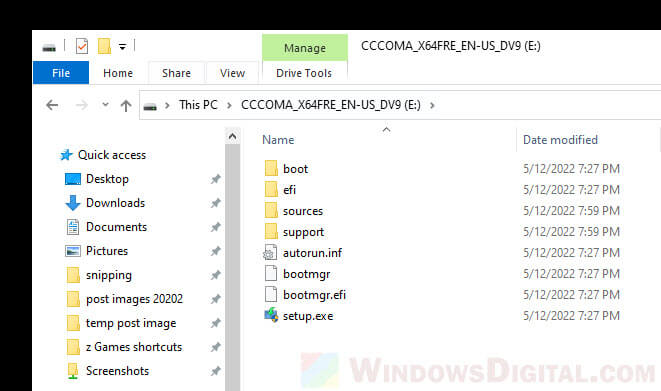
Task: Open Documents in Quick access
Action: pos(116,227)
